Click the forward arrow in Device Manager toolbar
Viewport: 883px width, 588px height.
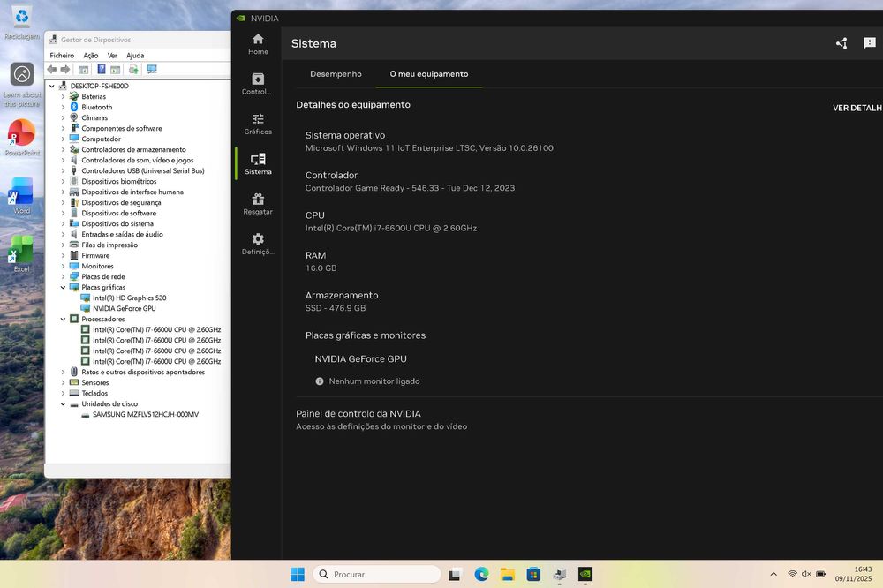(x=65, y=69)
